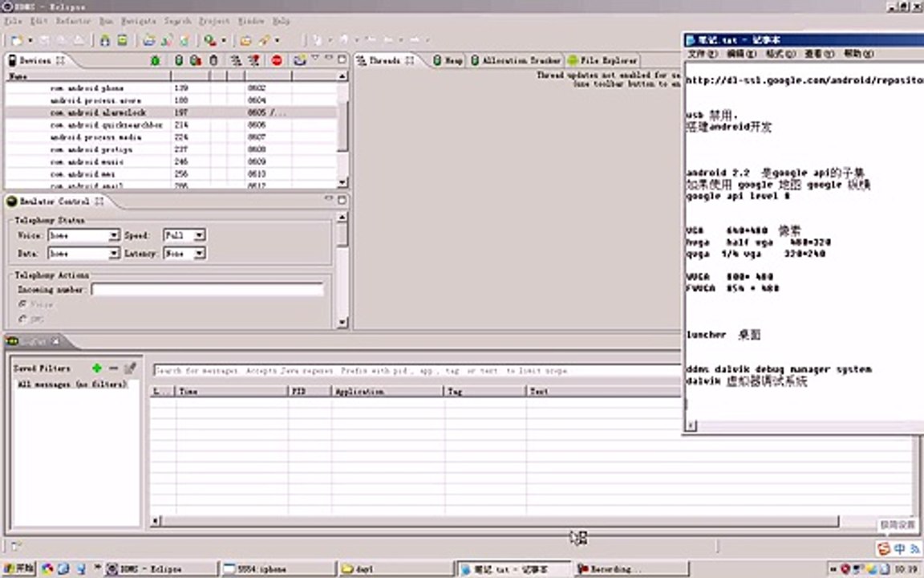This screenshot has height=578, width=924.
Task: Click the Application column header in LogCat
Action: click(387, 391)
